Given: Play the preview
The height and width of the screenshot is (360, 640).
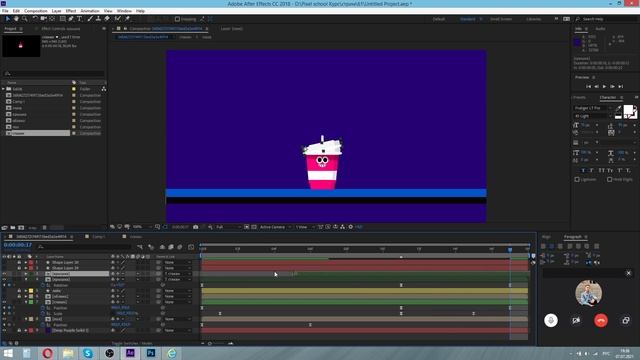Looking at the screenshot, I should (604, 87).
